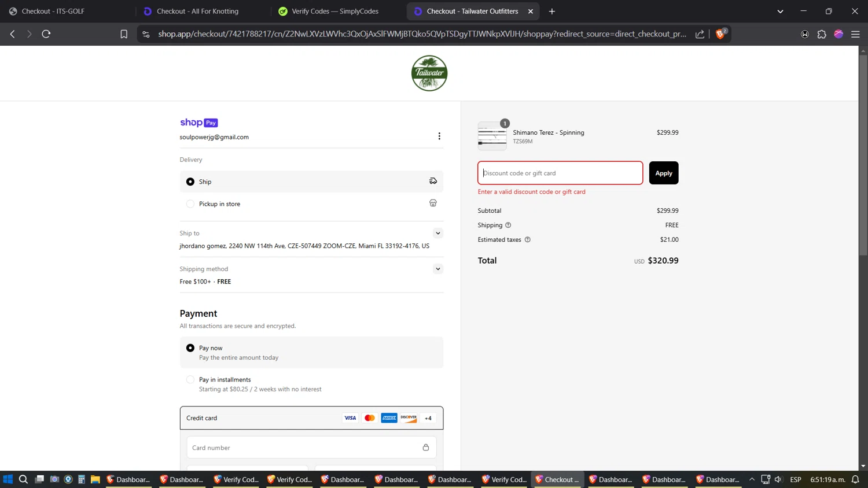Image resolution: width=868 pixels, height=488 pixels.
Task: Open the three-dot account options menu
Action: point(439,136)
